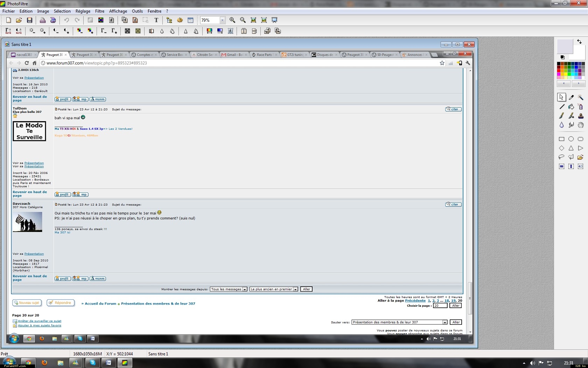Screen dimensions: 588x368
Task: Apply Auto levels adjustment
Action: [x=8, y=31]
